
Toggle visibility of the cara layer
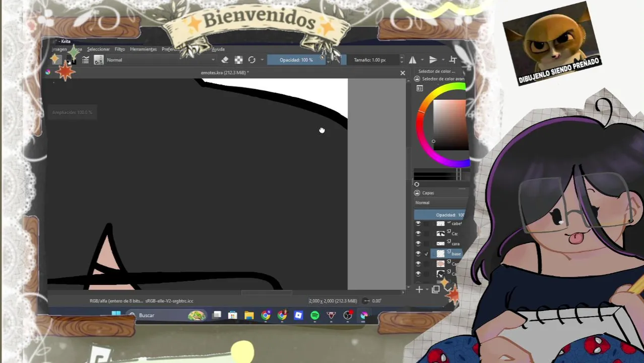tap(418, 244)
